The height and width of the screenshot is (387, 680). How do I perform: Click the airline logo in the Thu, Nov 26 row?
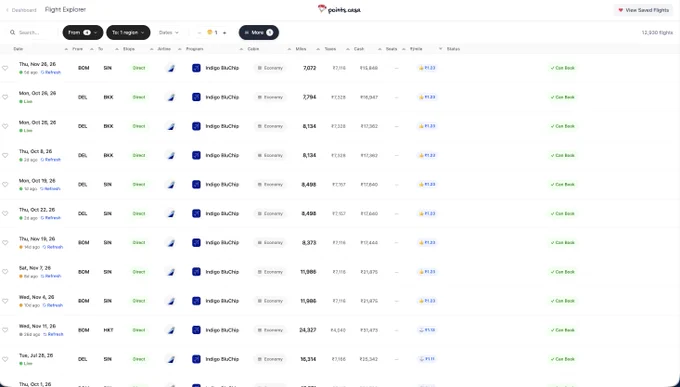click(171, 68)
